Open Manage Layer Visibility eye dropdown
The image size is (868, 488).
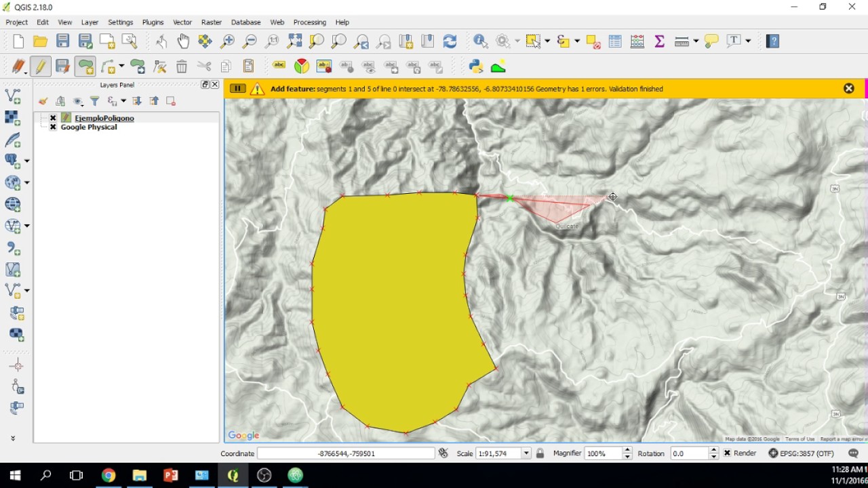point(79,101)
